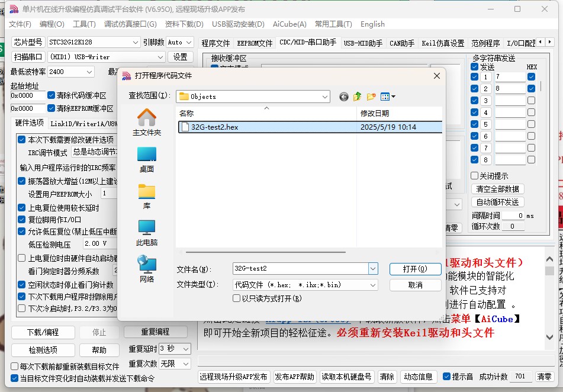This screenshot has height=392, width=563.
Task: Click 下载/编程 button
Action: 43,332
